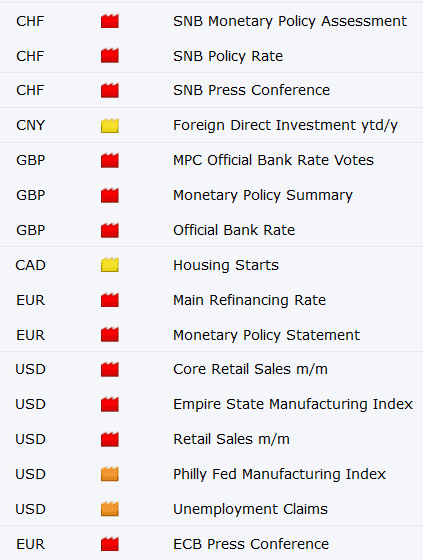Open the Monetary Policy Summary event
The image size is (423, 560).
263,195
